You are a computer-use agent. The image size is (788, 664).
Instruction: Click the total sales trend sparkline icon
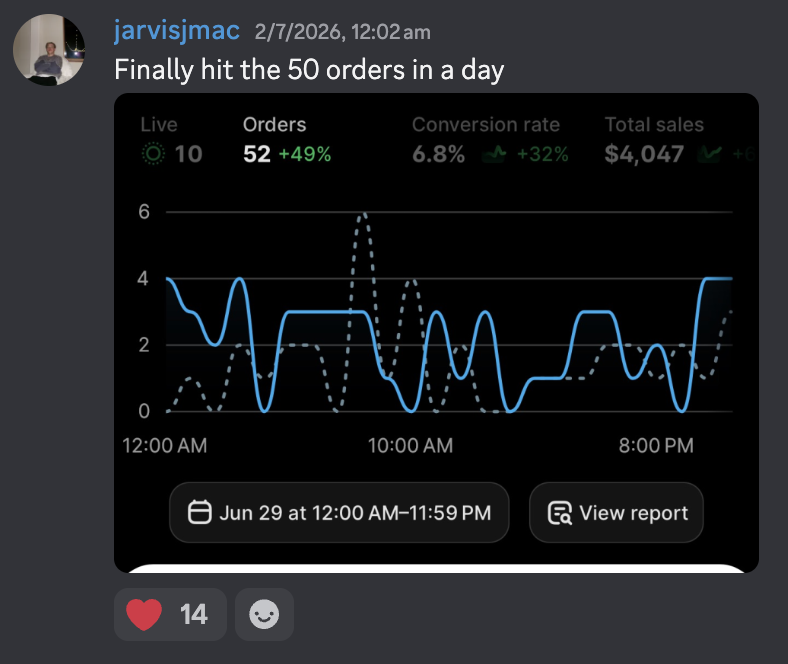(x=710, y=154)
